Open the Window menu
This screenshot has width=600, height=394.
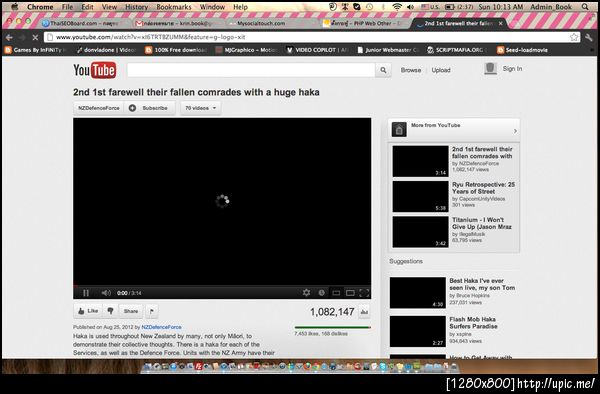pos(212,7)
